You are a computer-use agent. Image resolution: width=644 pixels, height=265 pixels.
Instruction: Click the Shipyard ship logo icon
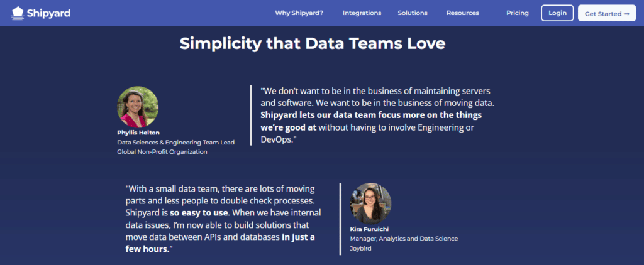click(17, 13)
